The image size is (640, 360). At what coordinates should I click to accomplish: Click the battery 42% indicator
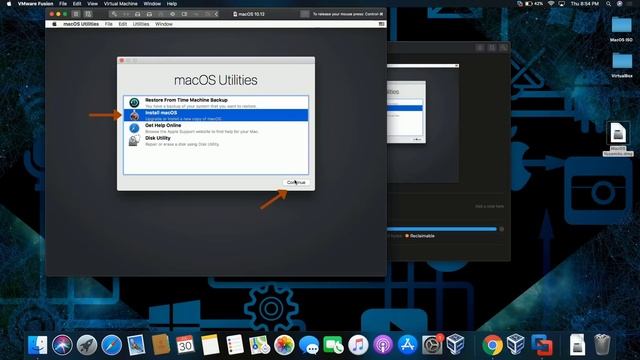point(534,4)
